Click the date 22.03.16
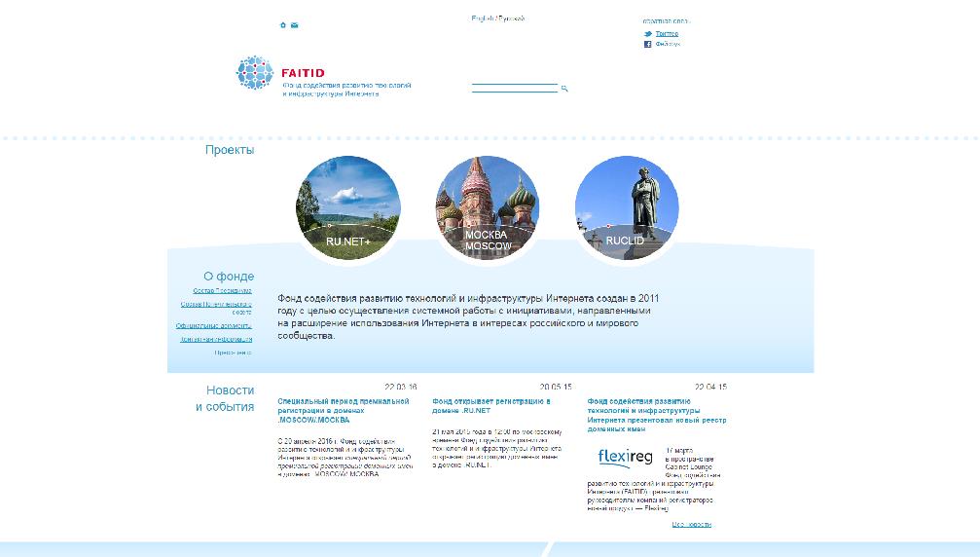The height and width of the screenshot is (557, 980). pyautogui.click(x=401, y=387)
